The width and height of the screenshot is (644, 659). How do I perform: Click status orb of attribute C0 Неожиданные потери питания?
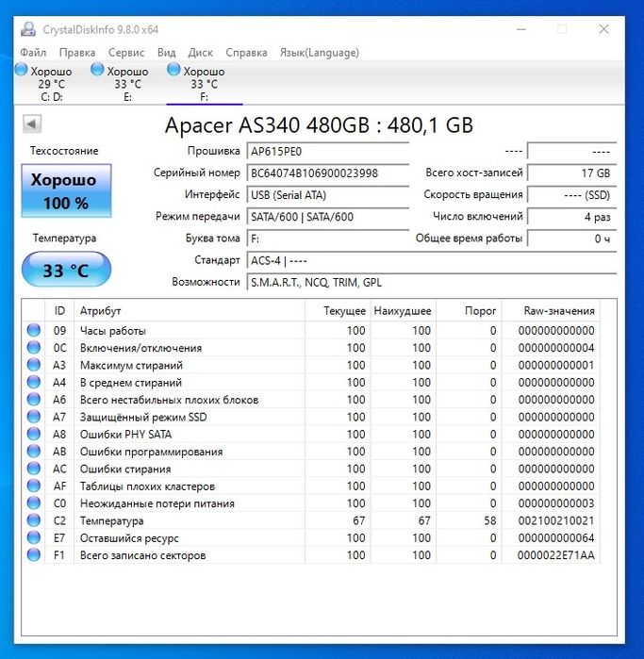pyautogui.click(x=34, y=503)
